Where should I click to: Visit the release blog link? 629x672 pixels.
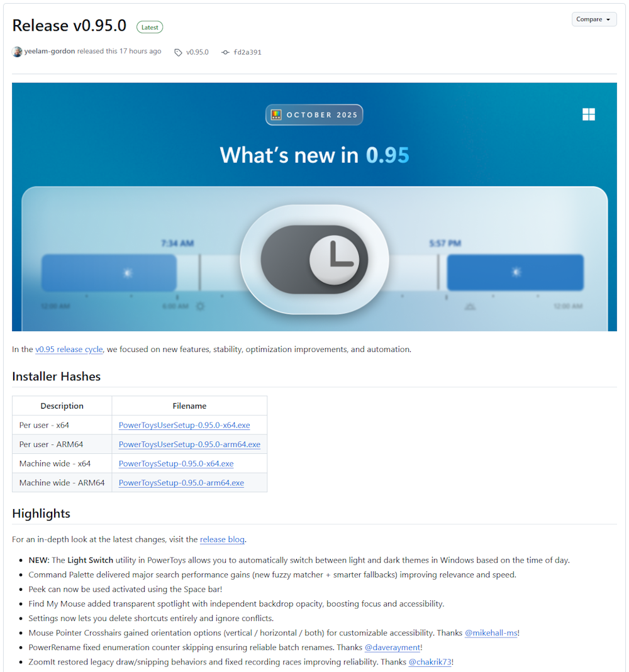coord(222,539)
